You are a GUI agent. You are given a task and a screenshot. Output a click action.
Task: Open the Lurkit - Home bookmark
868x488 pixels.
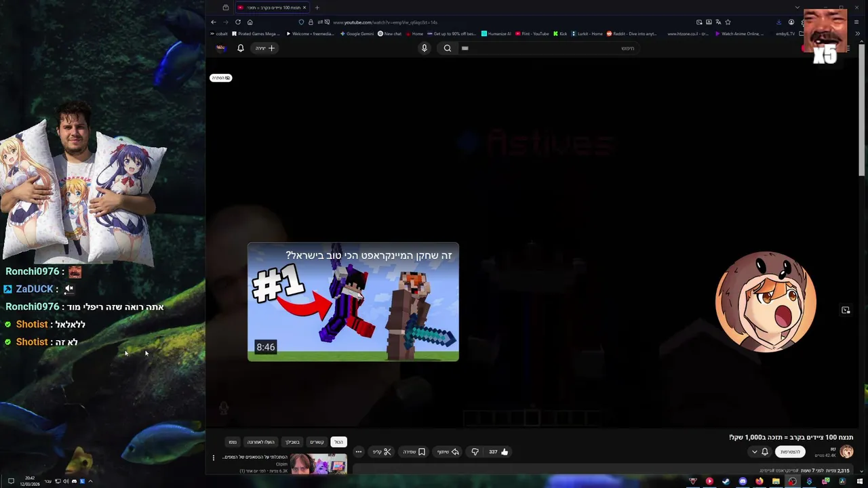click(587, 33)
